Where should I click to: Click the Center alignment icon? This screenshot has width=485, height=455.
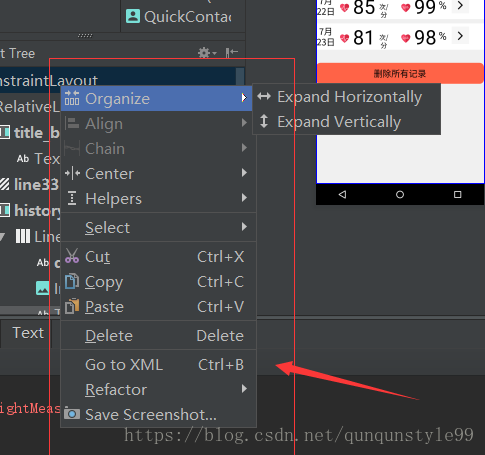coord(72,173)
